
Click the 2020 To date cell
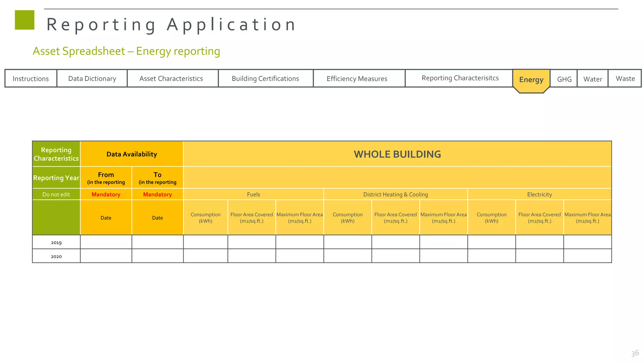click(158, 256)
